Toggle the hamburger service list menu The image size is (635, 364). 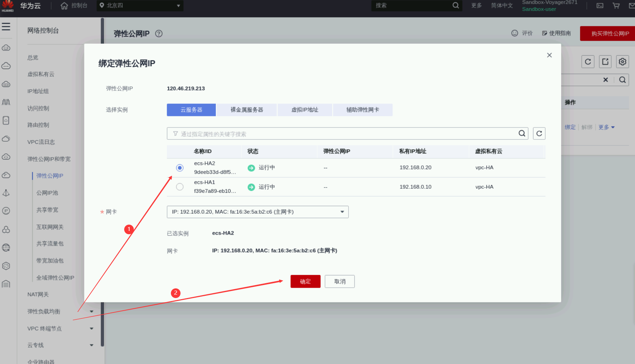pos(6,27)
